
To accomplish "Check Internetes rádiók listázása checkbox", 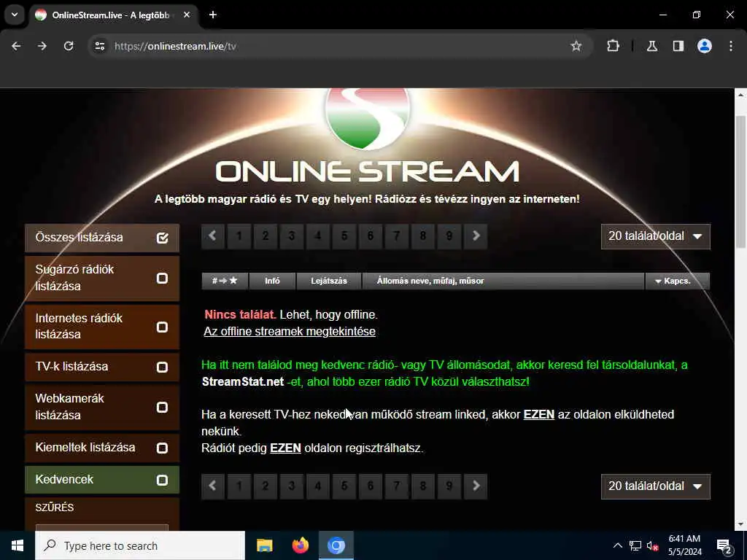I will (163, 327).
